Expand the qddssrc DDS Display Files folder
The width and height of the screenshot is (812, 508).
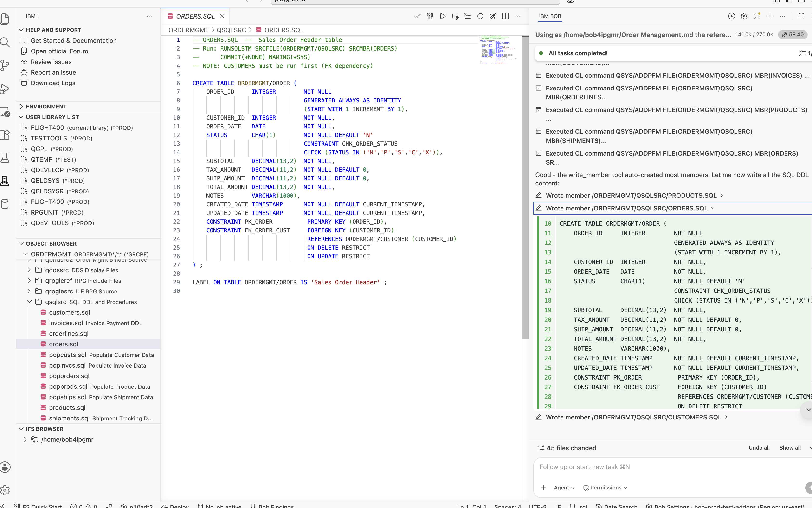[x=29, y=270]
